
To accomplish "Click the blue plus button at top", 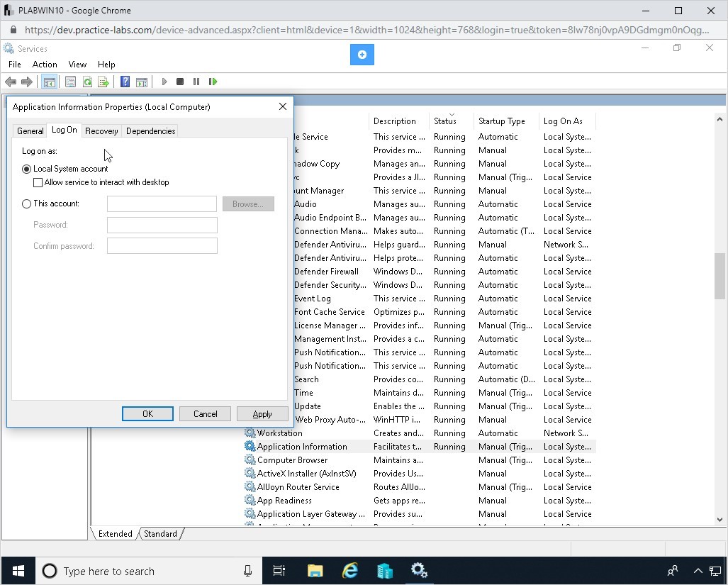I will [362, 55].
